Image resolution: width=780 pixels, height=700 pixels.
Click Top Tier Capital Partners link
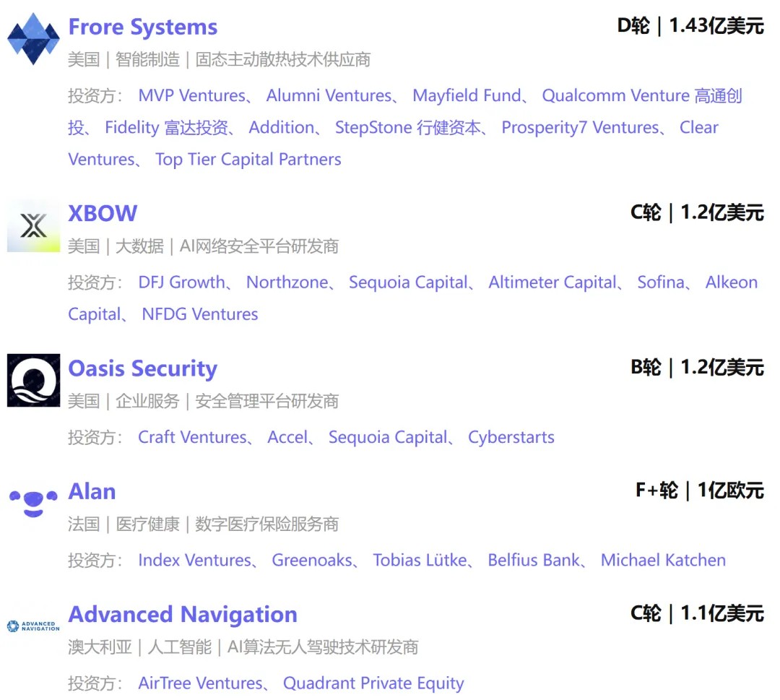tap(248, 159)
